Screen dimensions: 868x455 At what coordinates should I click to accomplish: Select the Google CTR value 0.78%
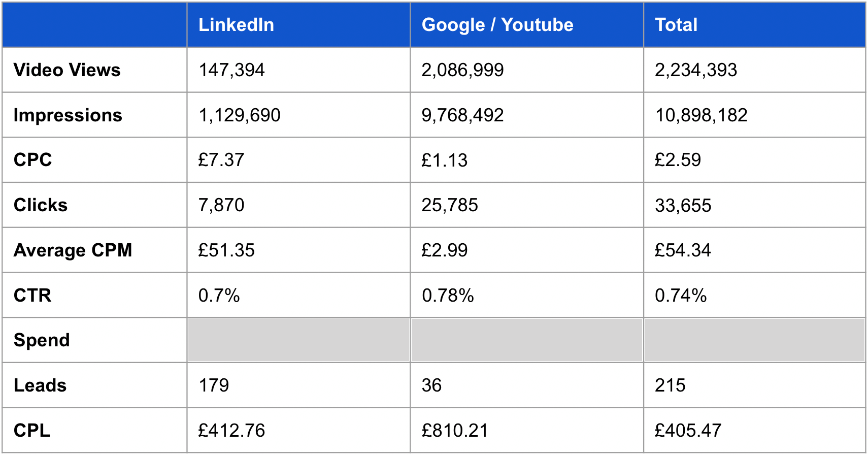click(x=448, y=296)
